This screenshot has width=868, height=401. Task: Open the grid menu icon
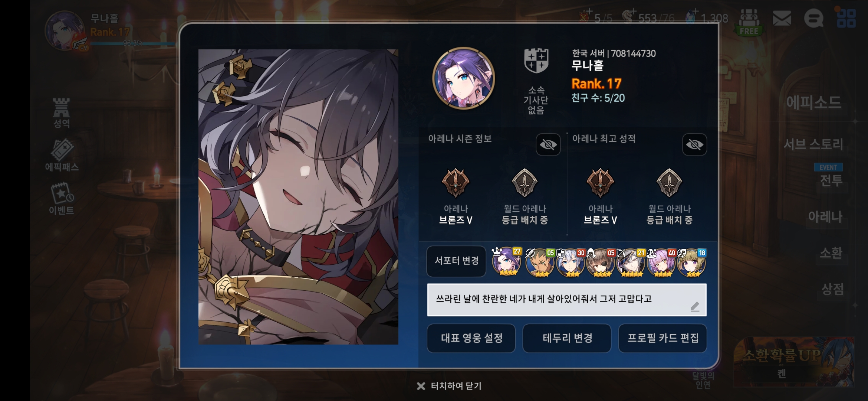click(846, 18)
